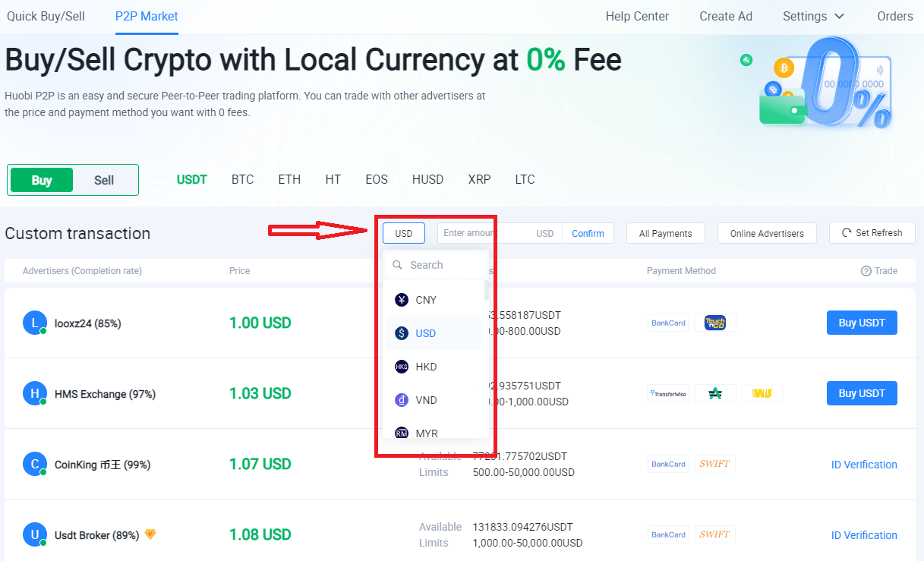The image size is (924, 561).
Task: Select the XRP coin tab
Action: 480,180
